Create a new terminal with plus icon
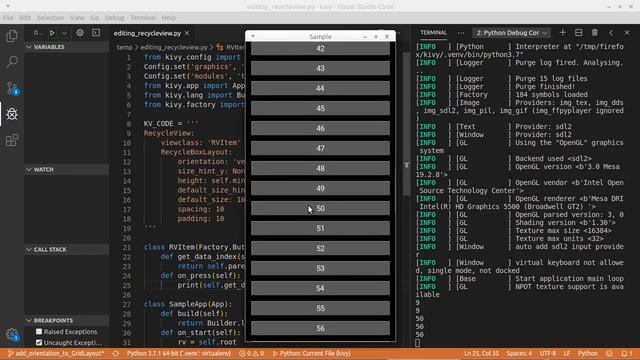The width and height of the screenshot is (640, 360). [562, 33]
